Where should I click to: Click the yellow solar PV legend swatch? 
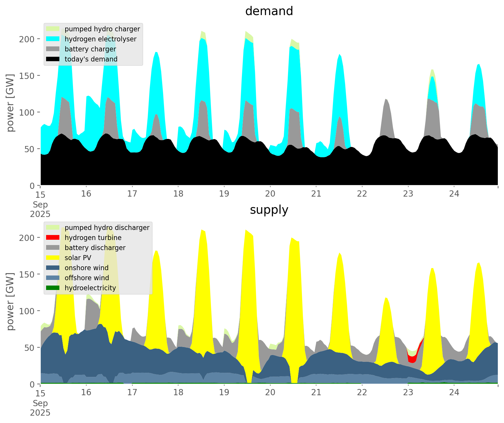[x=53, y=258]
